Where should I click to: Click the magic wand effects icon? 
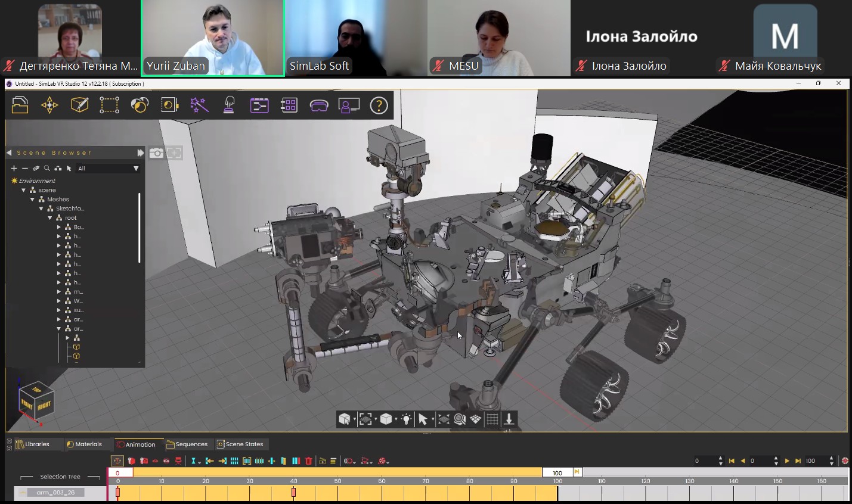point(199,105)
